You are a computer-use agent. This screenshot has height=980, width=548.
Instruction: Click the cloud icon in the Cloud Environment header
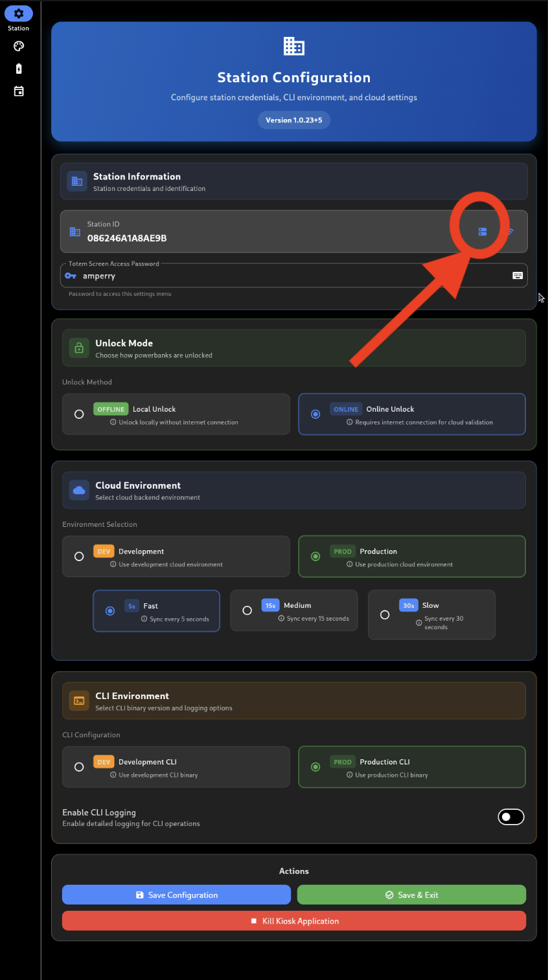(x=78, y=490)
